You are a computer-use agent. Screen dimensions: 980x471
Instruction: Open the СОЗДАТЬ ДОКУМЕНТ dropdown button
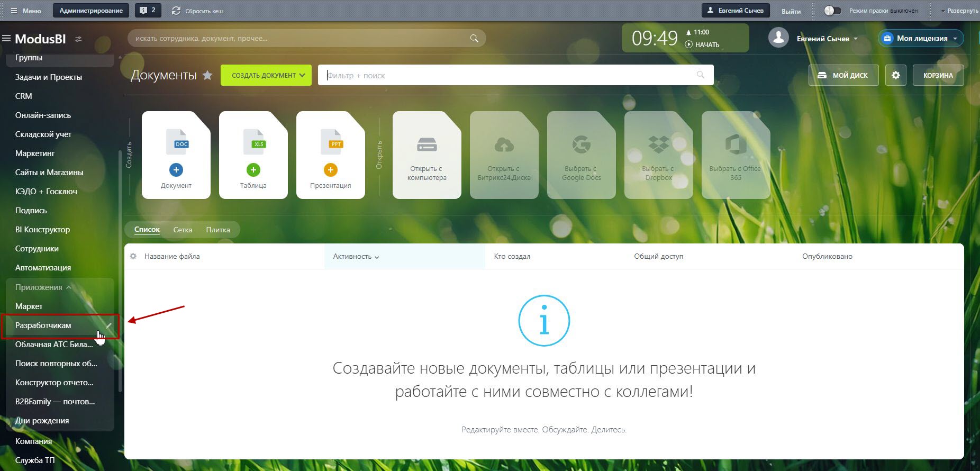pos(266,75)
